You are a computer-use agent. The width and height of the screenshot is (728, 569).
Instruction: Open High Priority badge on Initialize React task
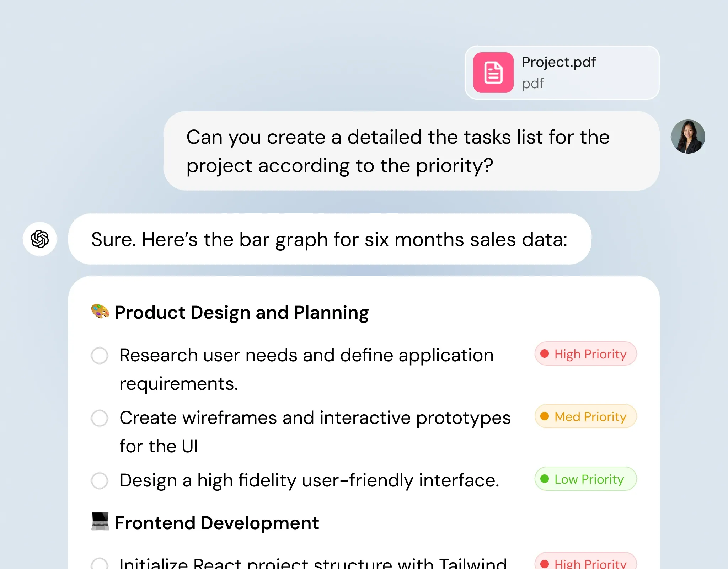[585, 563]
